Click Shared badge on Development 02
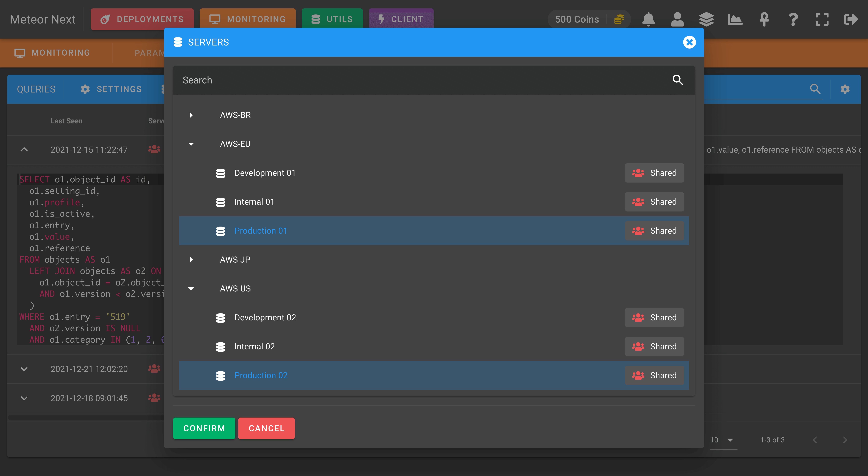Image resolution: width=868 pixels, height=476 pixels. pyautogui.click(x=654, y=318)
